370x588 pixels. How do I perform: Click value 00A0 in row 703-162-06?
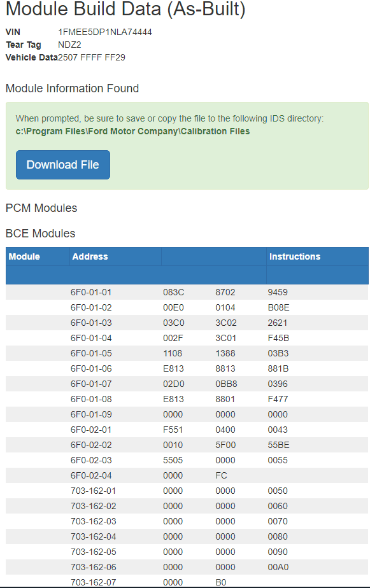coord(278,568)
